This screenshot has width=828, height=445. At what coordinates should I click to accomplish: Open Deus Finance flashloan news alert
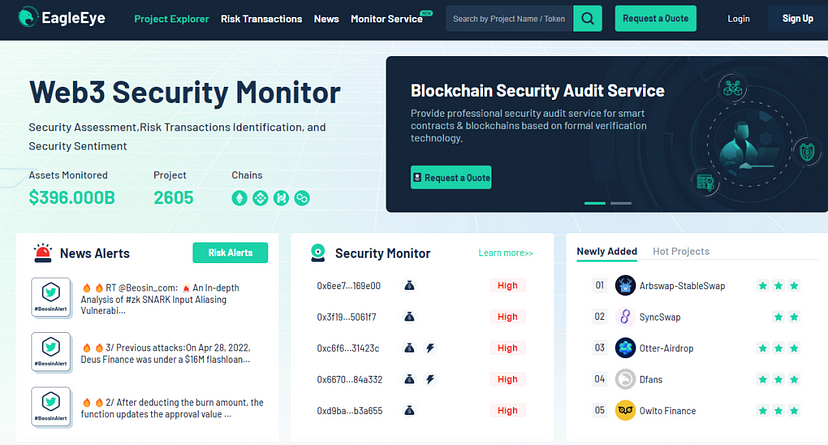click(x=166, y=354)
